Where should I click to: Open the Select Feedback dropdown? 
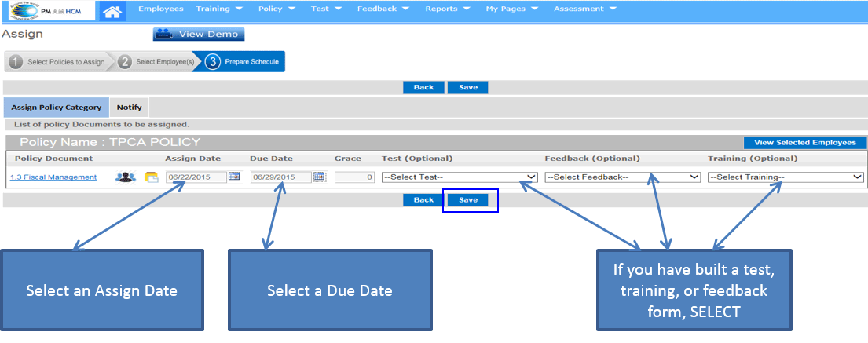(622, 177)
